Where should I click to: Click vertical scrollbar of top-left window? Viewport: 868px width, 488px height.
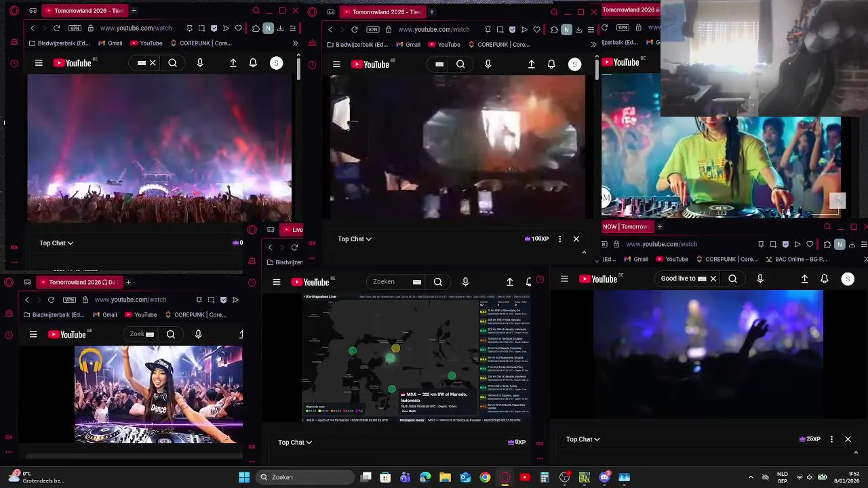tap(298, 68)
